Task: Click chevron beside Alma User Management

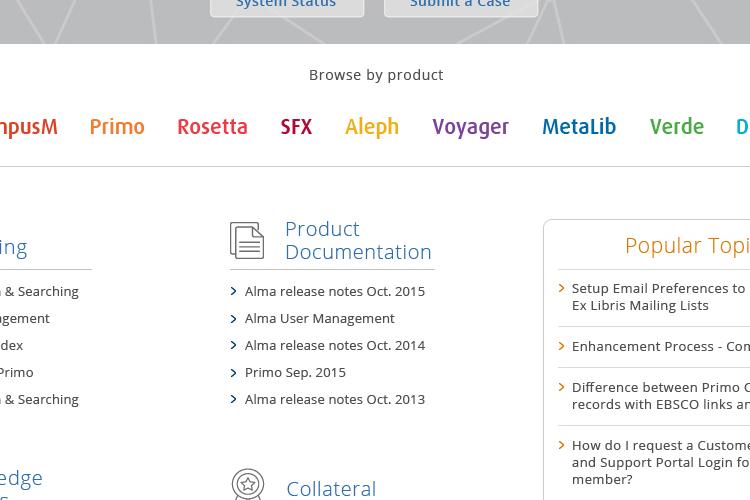Action: point(233,319)
